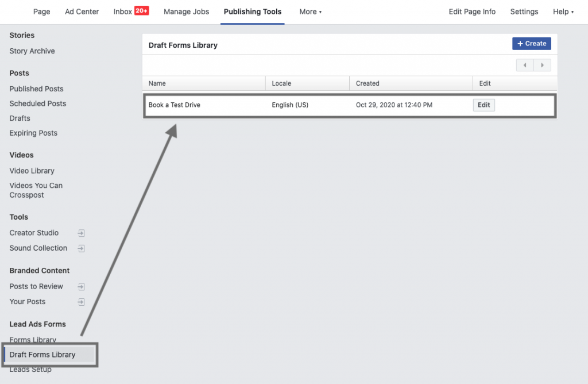Click the Tools section heading
Image resolution: width=588 pixels, height=384 pixels.
tap(19, 217)
